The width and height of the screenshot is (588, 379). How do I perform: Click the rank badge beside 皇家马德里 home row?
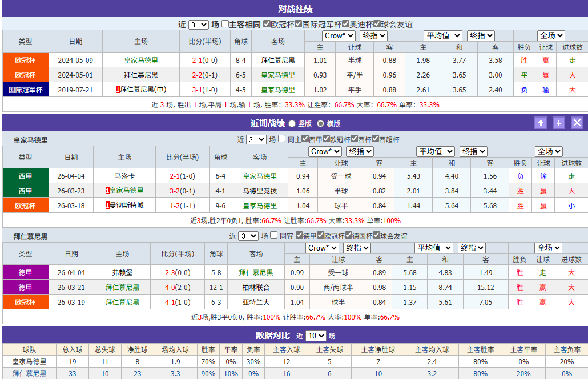pyautogui.click(x=107, y=191)
